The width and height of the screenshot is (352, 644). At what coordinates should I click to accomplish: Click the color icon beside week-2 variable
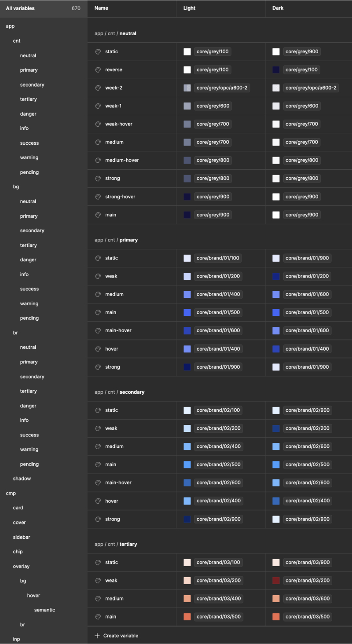coord(98,88)
